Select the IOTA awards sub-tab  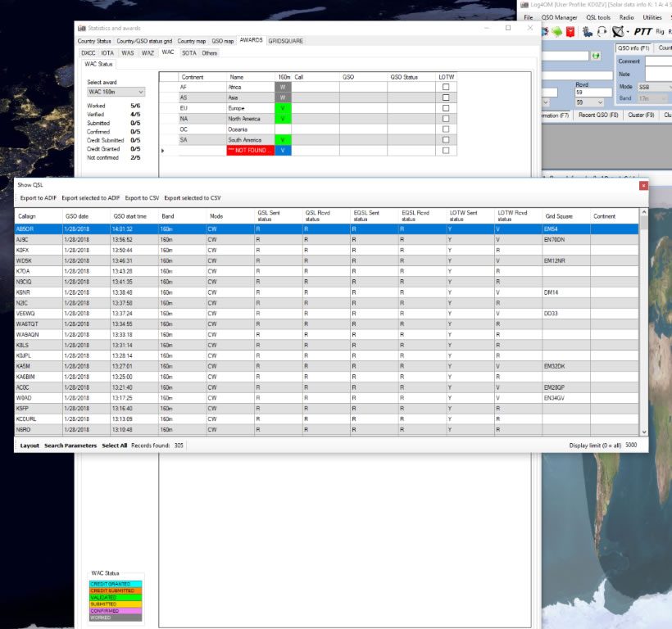pos(107,53)
